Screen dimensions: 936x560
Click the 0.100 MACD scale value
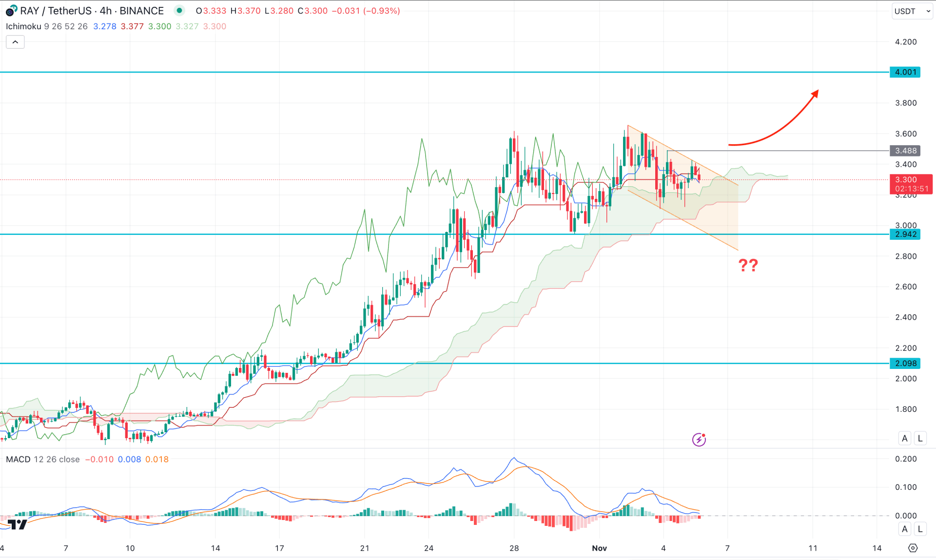(906, 487)
